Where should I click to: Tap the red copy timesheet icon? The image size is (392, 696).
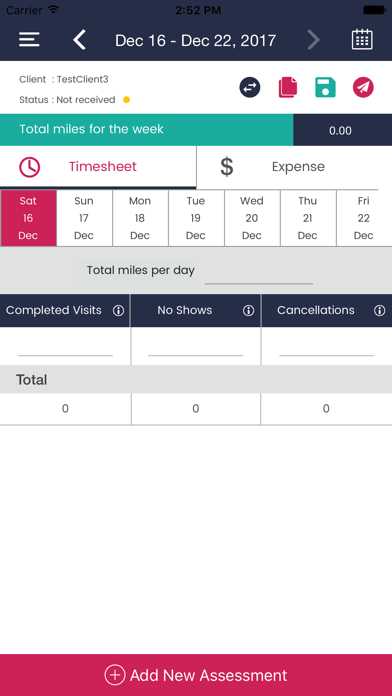pyautogui.click(x=288, y=87)
